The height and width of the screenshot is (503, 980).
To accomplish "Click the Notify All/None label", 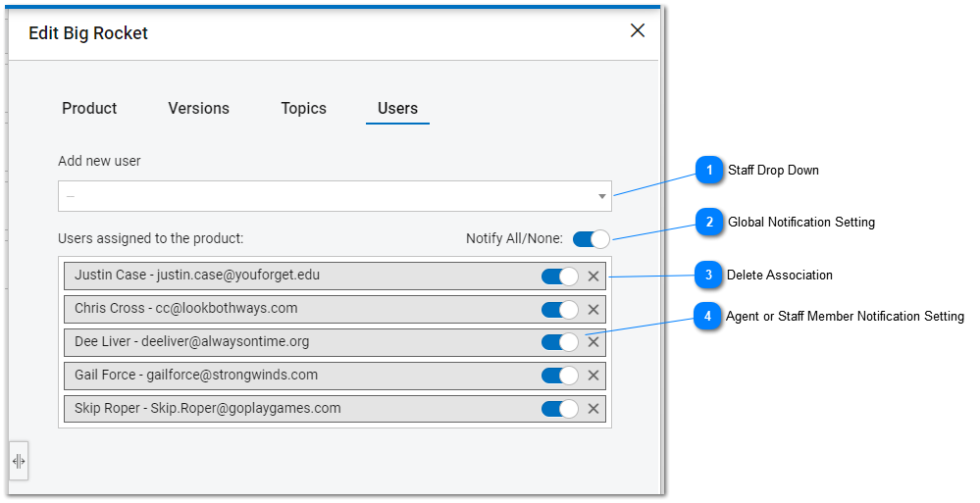I will [514, 238].
